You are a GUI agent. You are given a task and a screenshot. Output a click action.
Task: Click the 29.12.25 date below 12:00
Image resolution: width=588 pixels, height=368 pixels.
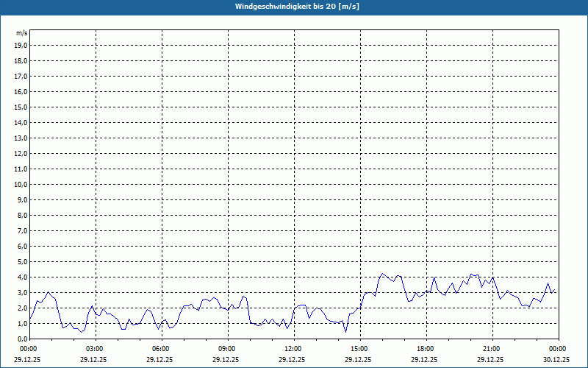click(x=293, y=360)
